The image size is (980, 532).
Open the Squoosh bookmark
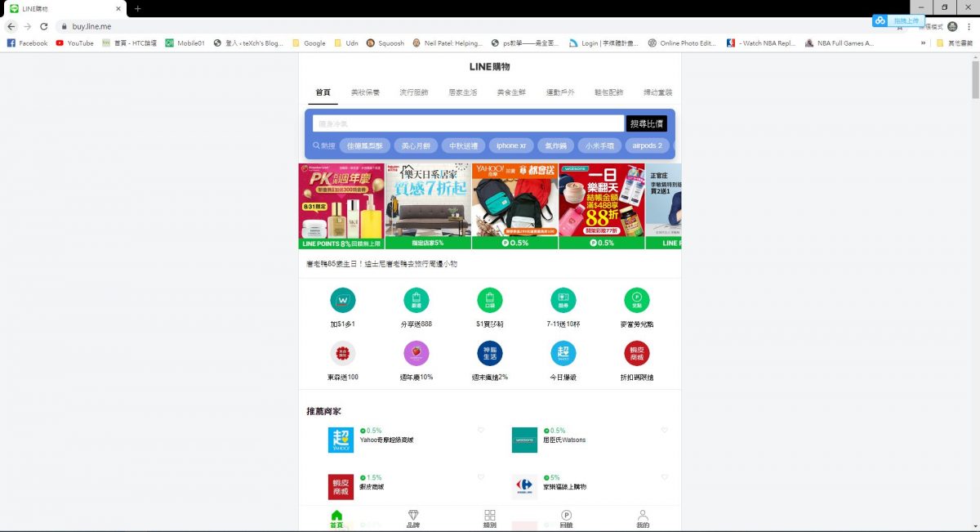click(x=385, y=43)
